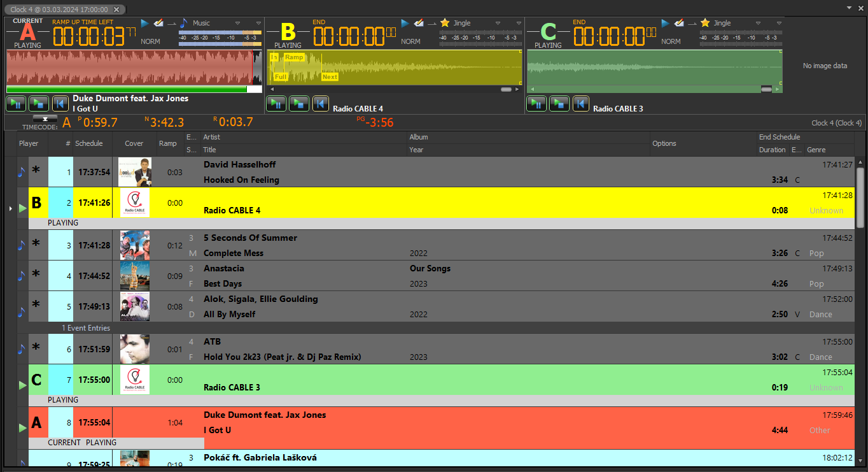Click the edit pencil icon on player A
This screenshot has width=868, height=472.
click(158, 23)
